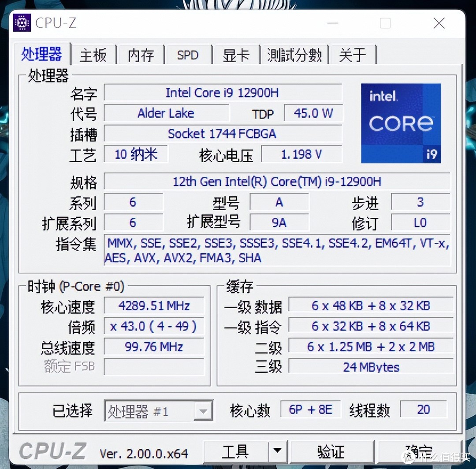The image size is (476, 469).
Task: Click the TDP value 45.0 W
Action: 313,113
